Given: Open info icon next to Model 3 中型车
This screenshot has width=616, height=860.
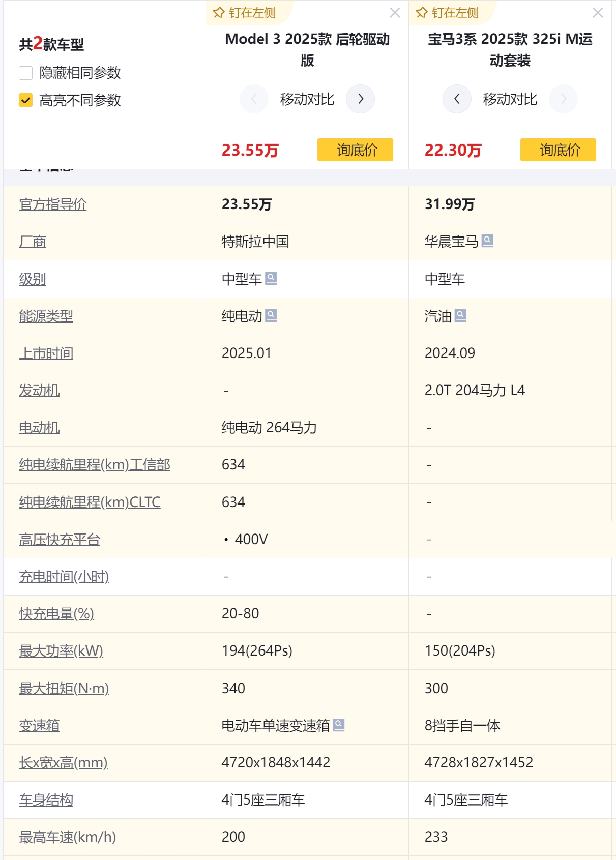Looking at the screenshot, I should (271, 278).
